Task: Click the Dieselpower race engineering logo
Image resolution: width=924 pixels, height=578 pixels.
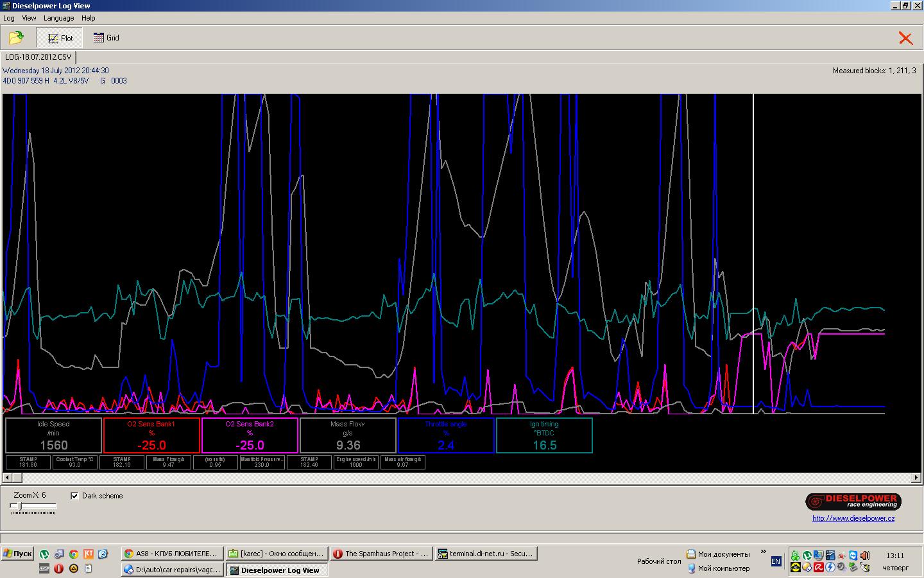Action: [853, 501]
